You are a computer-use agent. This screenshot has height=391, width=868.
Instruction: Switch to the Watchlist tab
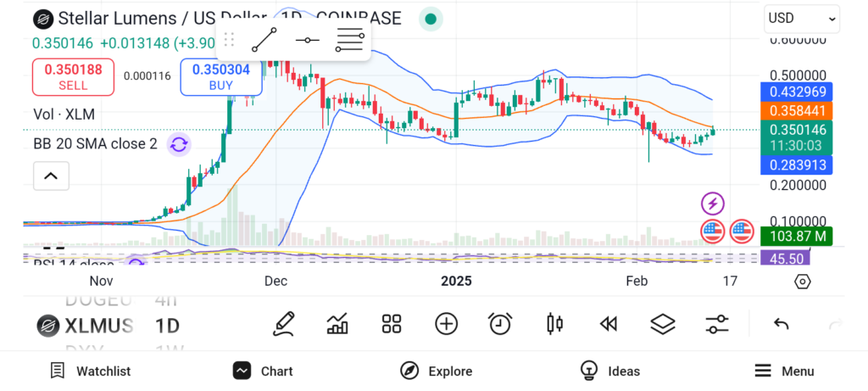(90, 371)
